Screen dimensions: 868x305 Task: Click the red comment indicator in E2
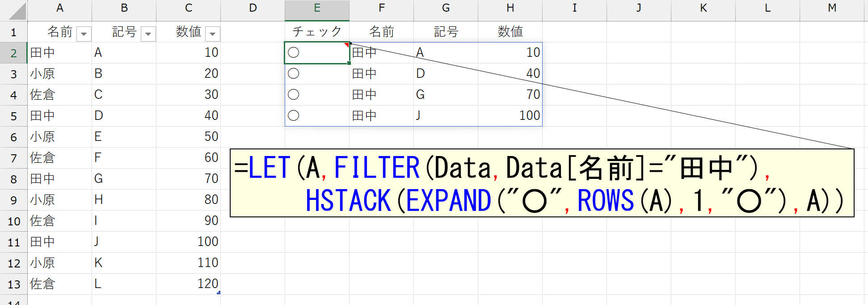pyautogui.click(x=346, y=45)
